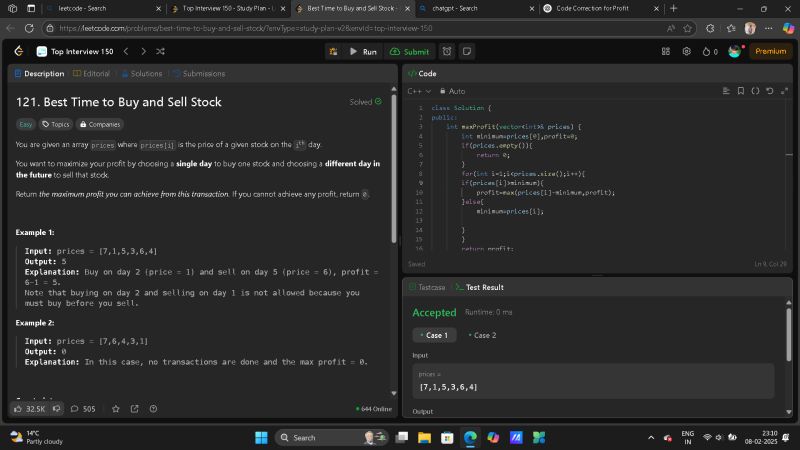Go to next problem chevron
The image size is (800, 450).
click(x=143, y=51)
